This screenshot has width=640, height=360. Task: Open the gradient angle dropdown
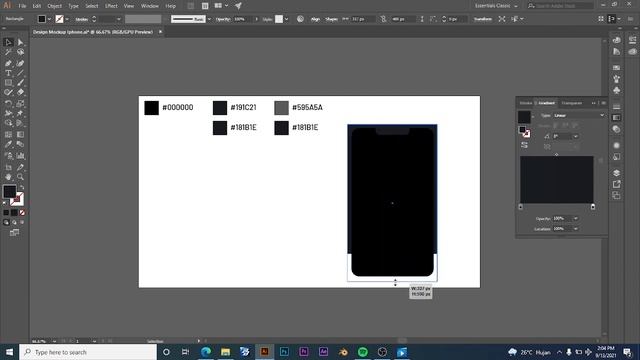(x=576, y=136)
